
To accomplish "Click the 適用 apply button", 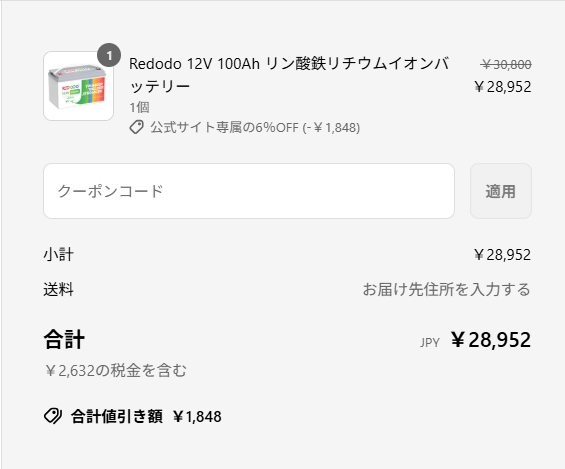I will [501, 191].
